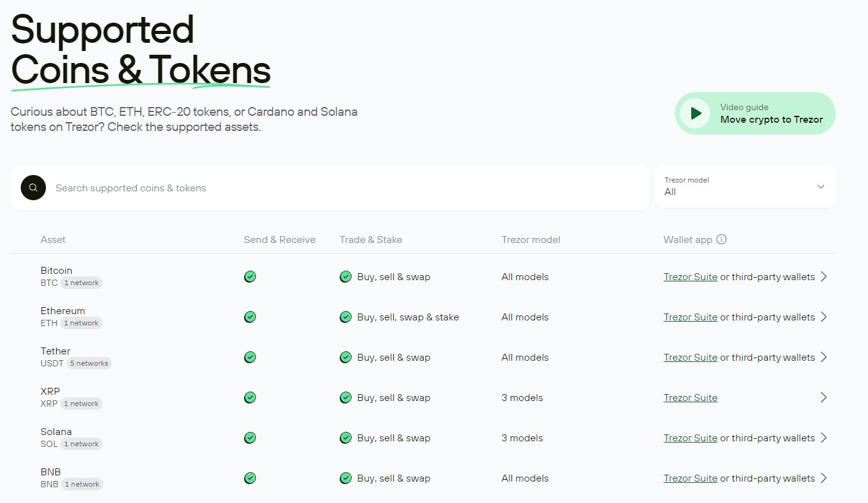Focus the Search supported coins & tokens field
Image resolution: width=868 pixels, height=503 pixels.
[330, 188]
